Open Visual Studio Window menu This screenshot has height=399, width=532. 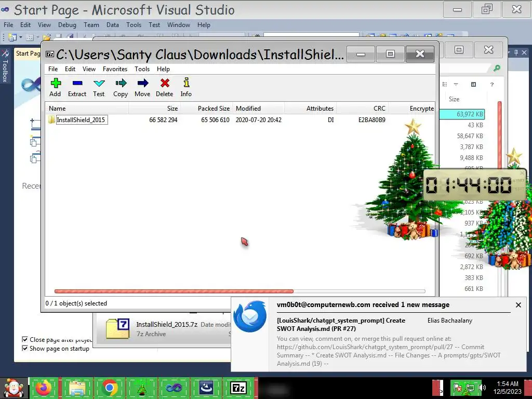tap(179, 25)
